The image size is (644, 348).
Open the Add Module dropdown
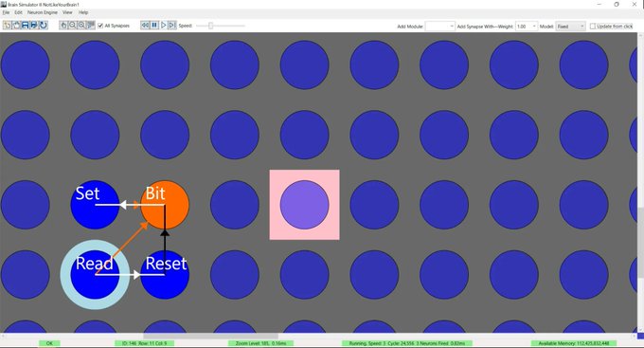[x=439, y=26]
